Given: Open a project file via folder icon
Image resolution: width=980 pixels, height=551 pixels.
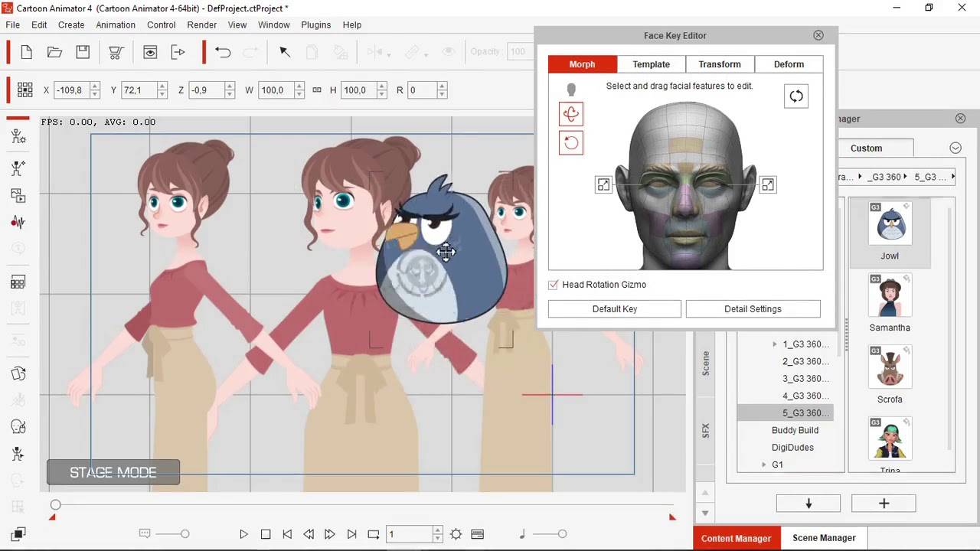Looking at the screenshot, I should pyautogui.click(x=54, y=52).
